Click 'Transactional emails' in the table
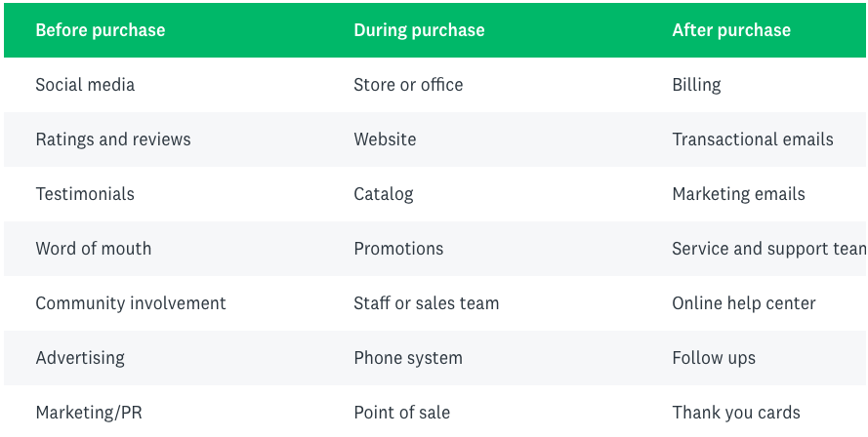Viewport: 868px width, 437px height. point(753,139)
